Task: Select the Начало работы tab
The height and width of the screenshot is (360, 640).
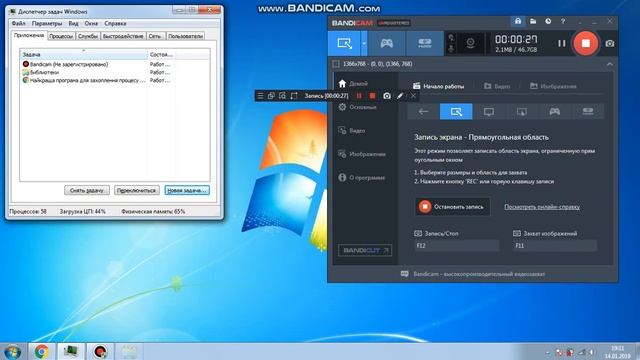Action: point(438,86)
